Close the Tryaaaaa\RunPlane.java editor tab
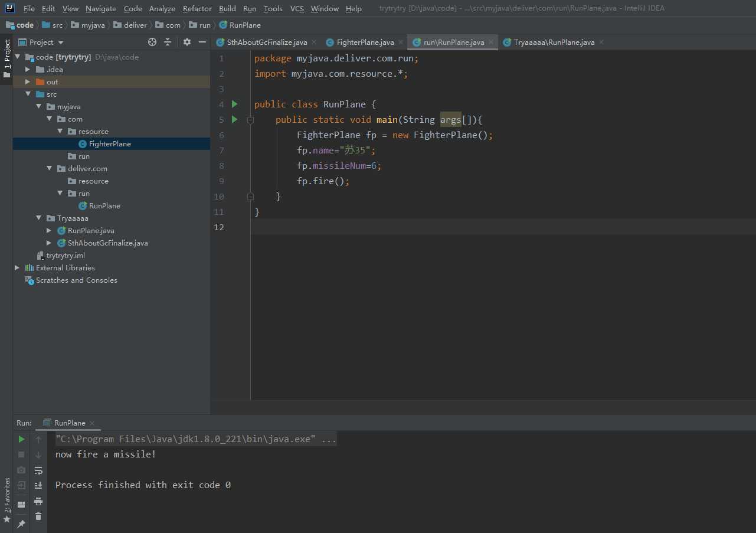 (x=601, y=42)
